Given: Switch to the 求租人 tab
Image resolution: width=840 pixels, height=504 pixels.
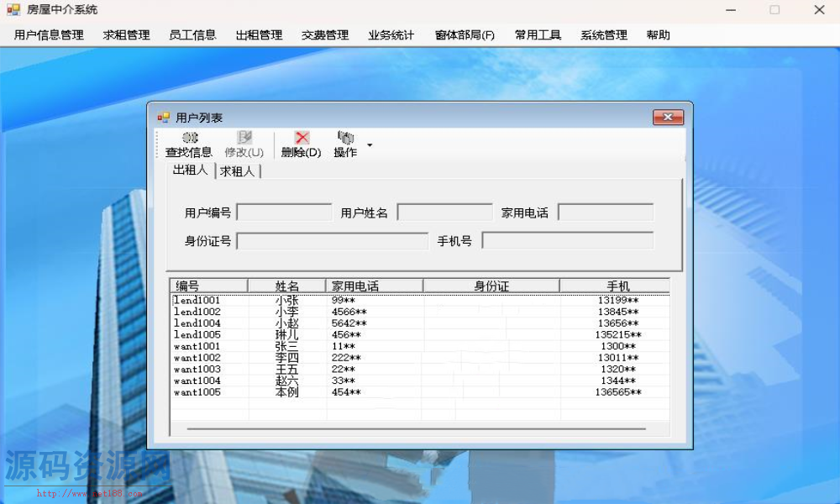Looking at the screenshot, I should [x=239, y=171].
